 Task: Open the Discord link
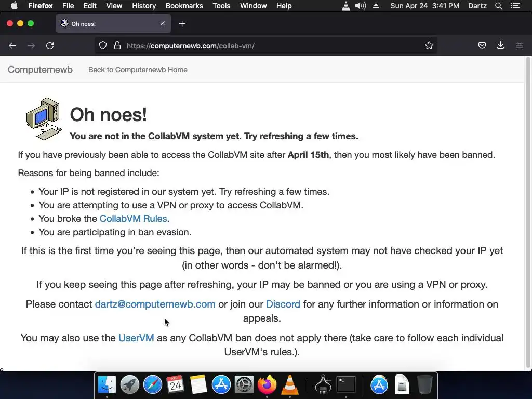pyautogui.click(x=283, y=304)
